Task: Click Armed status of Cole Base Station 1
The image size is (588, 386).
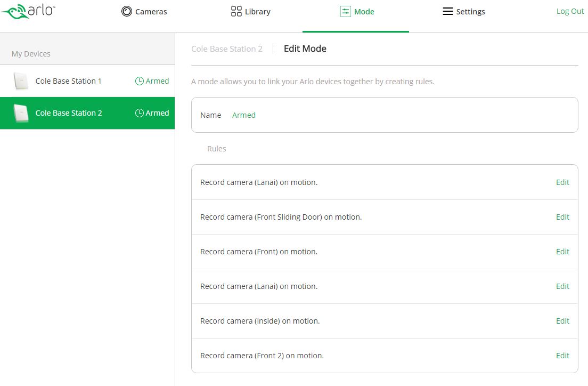Action: 157,81
